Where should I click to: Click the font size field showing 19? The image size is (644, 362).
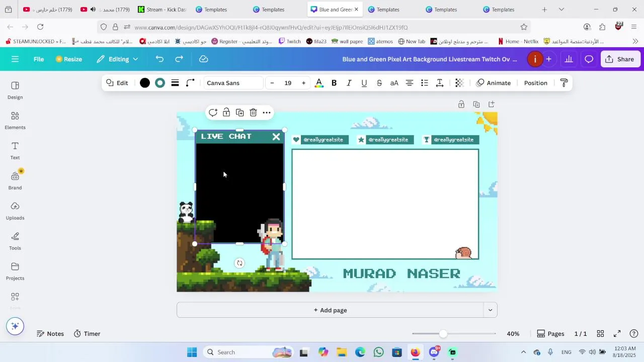click(288, 83)
